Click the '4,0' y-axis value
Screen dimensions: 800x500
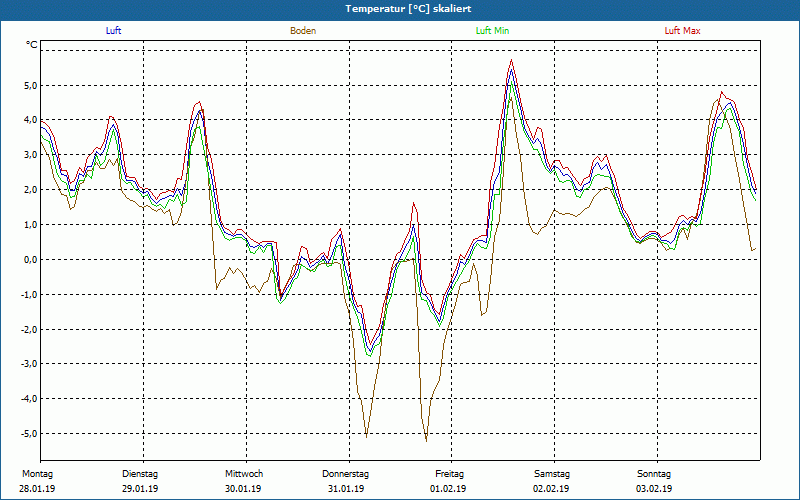tap(31, 120)
